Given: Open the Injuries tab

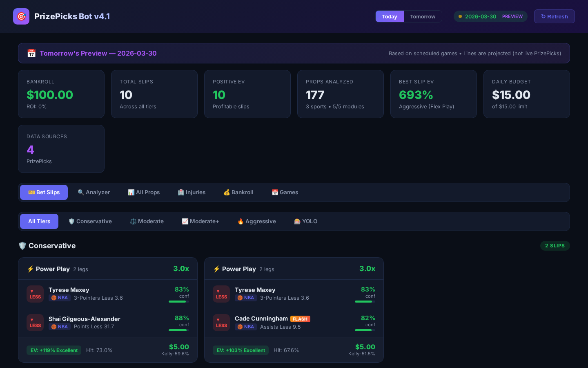Looking at the screenshot, I should click(192, 192).
